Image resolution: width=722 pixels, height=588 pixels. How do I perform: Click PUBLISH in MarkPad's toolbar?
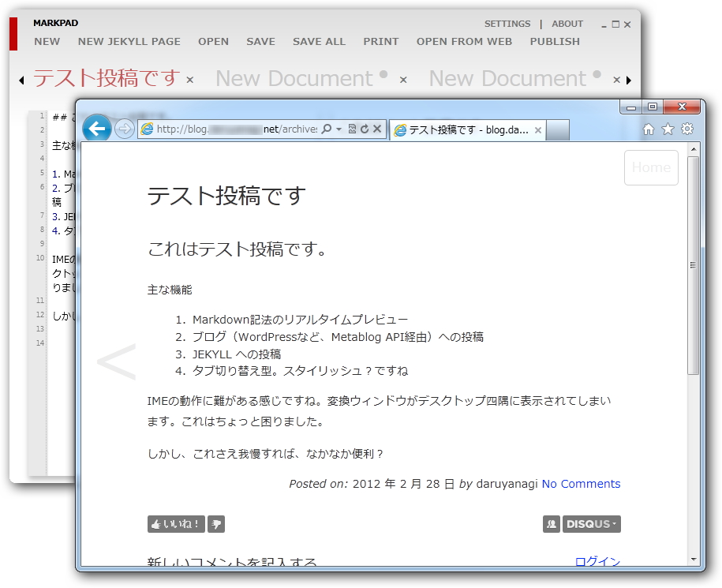[x=555, y=41]
